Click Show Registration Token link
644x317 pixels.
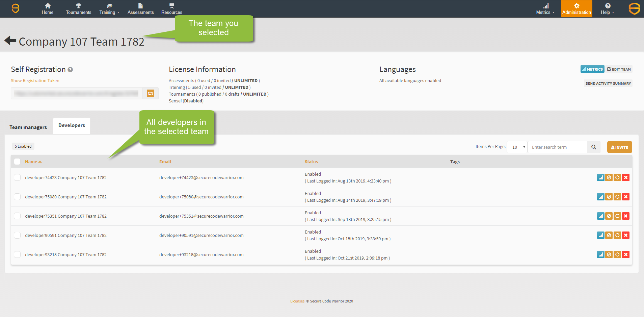[35, 80]
